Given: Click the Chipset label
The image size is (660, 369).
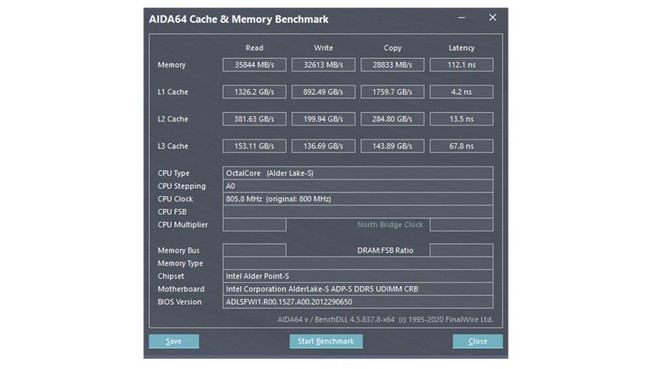Looking at the screenshot, I should (x=170, y=276).
